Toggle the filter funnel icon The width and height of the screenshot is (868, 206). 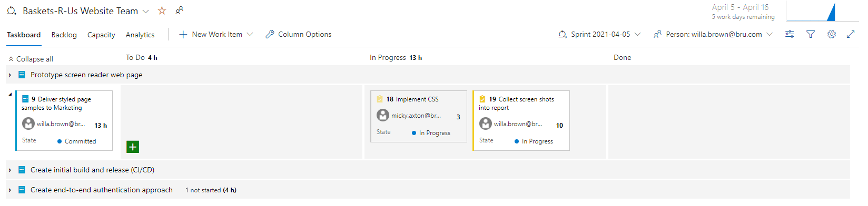click(x=811, y=34)
